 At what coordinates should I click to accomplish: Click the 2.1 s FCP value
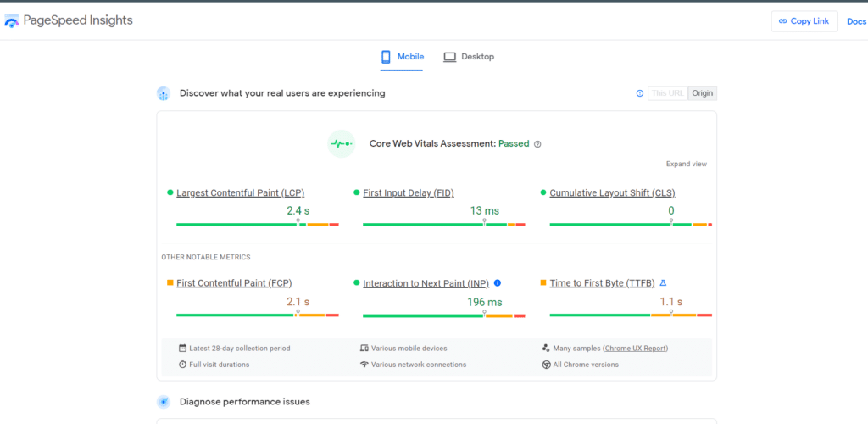coord(298,302)
